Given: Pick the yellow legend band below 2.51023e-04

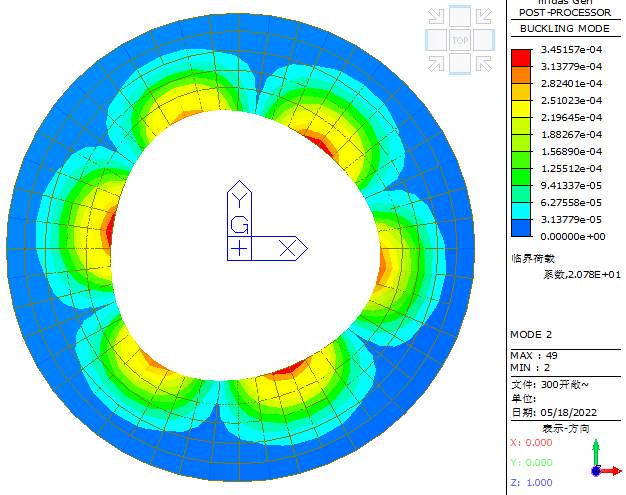Looking at the screenshot, I should (521, 109).
